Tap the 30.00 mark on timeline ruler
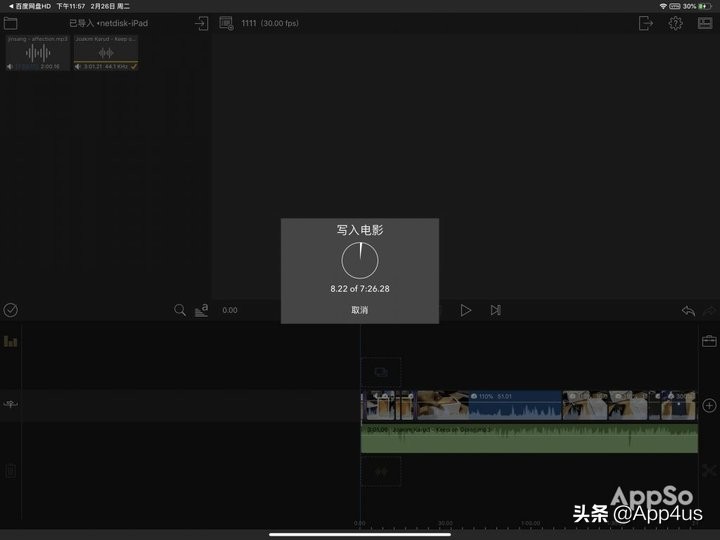The image size is (720, 540). (x=445, y=523)
